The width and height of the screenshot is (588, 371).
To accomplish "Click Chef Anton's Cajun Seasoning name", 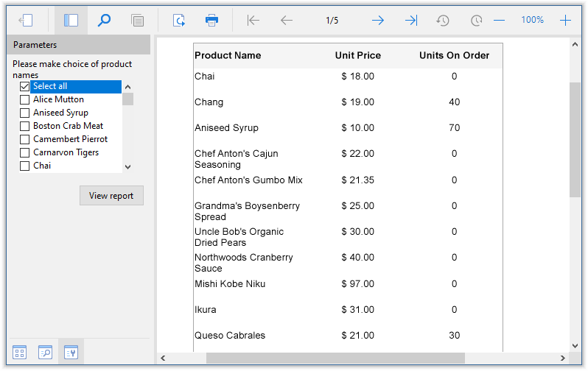I will (x=237, y=159).
